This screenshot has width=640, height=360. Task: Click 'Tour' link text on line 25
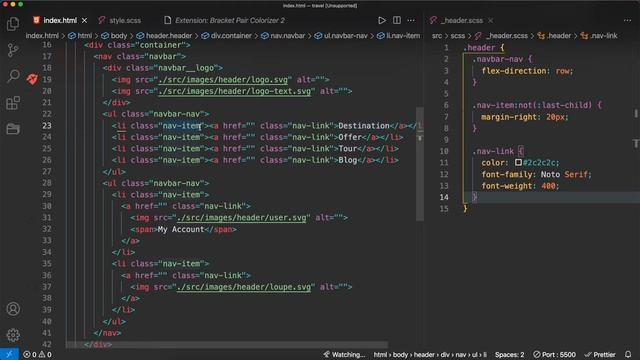tap(348, 149)
